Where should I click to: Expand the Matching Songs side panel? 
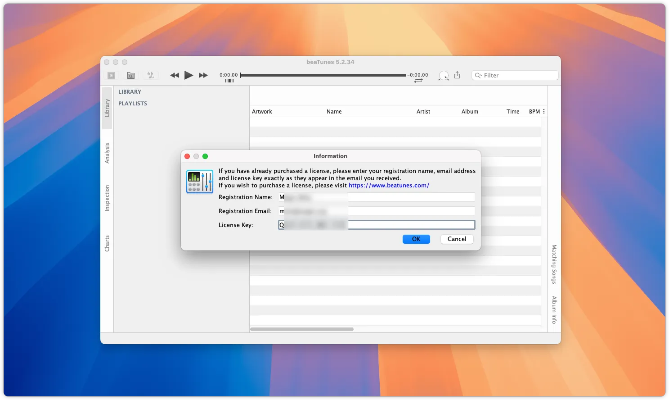[x=553, y=263]
